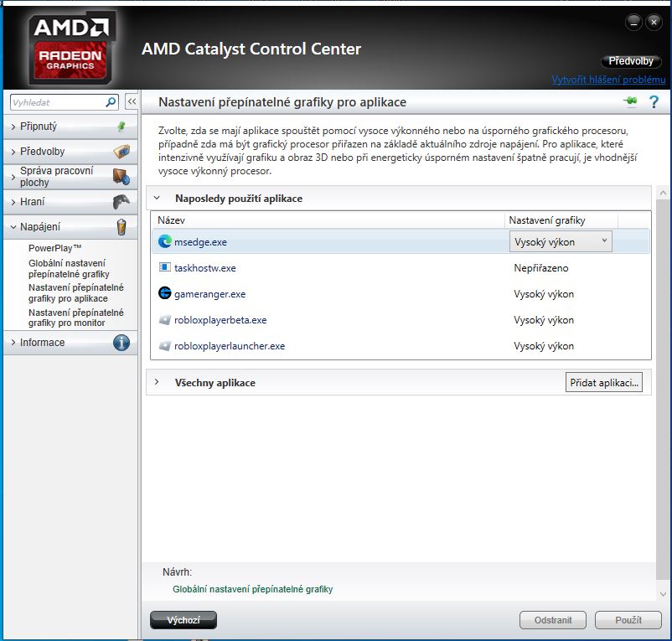This screenshot has height=641, width=672.
Task: Minimize the Catalyst Control Center window
Action: pyautogui.click(x=633, y=22)
